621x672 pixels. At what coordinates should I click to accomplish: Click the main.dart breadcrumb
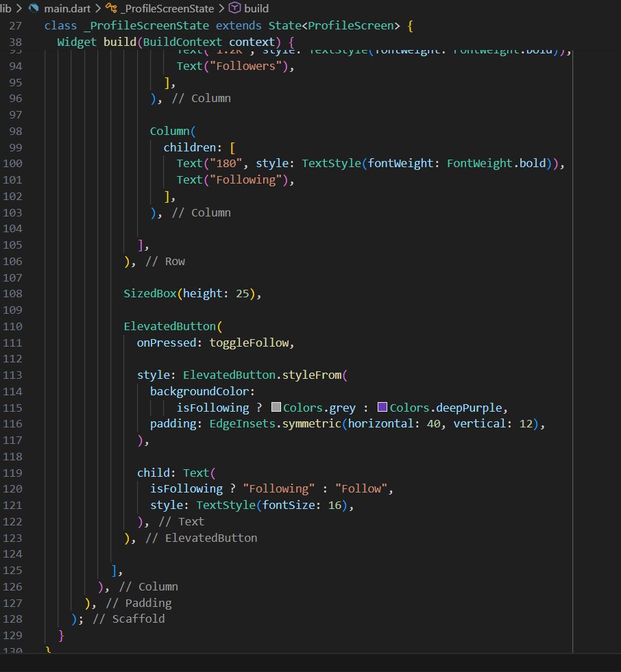point(67,9)
